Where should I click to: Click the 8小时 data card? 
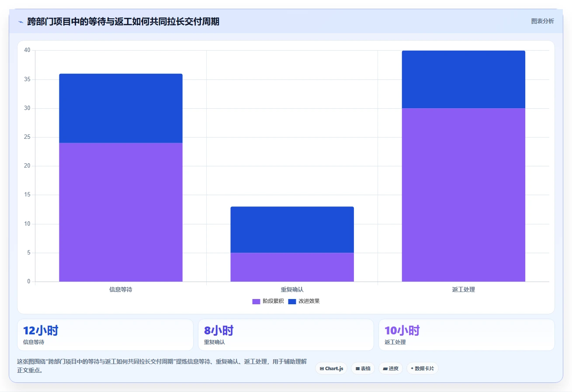click(286, 335)
